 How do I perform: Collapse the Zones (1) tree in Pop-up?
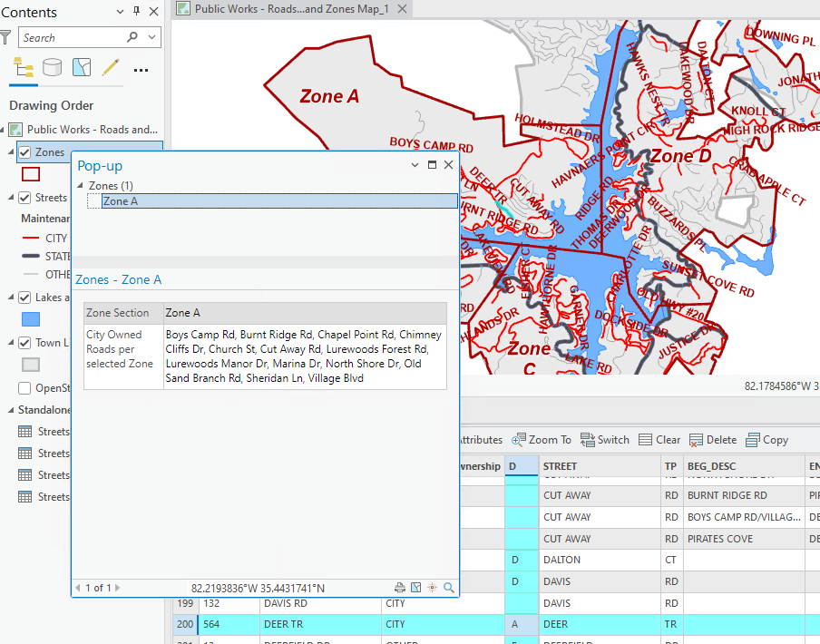pos(81,186)
